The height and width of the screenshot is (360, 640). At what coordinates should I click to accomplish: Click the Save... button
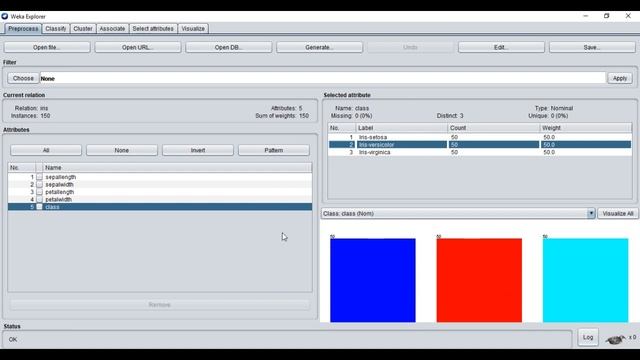(592, 47)
